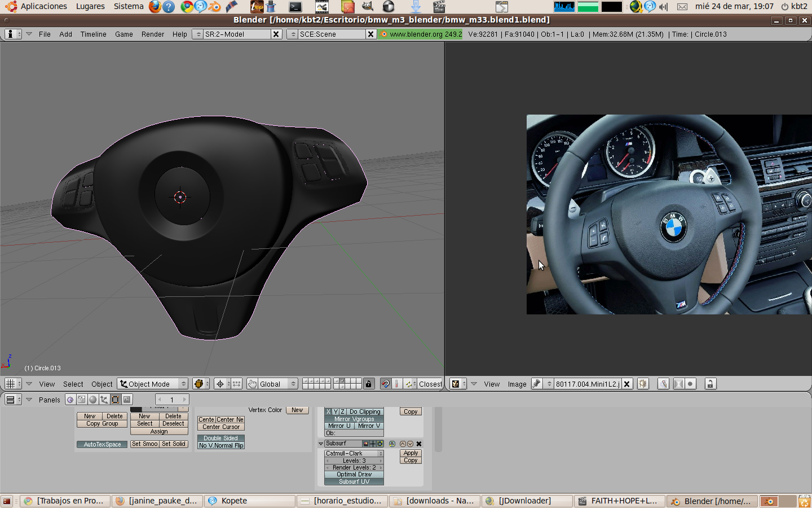Adjust the Subsurf Levels: 3 slider
This screenshot has height=508, width=812.
click(x=354, y=461)
